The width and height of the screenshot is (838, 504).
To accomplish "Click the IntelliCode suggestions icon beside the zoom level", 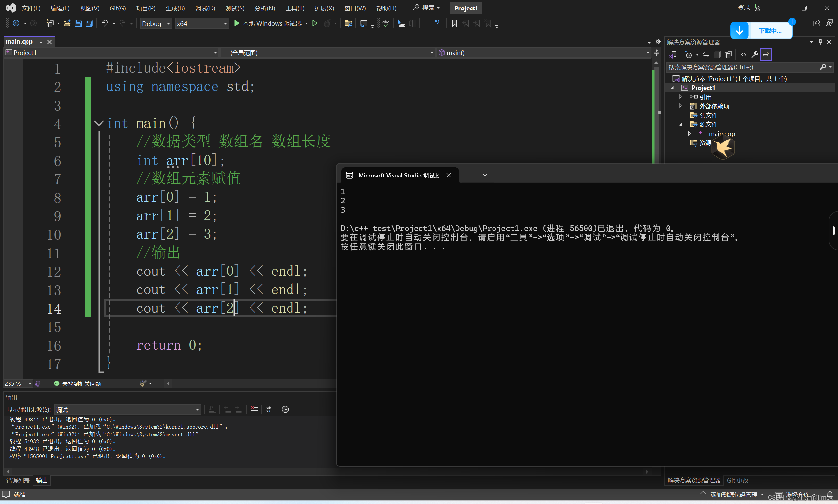I will (38, 384).
